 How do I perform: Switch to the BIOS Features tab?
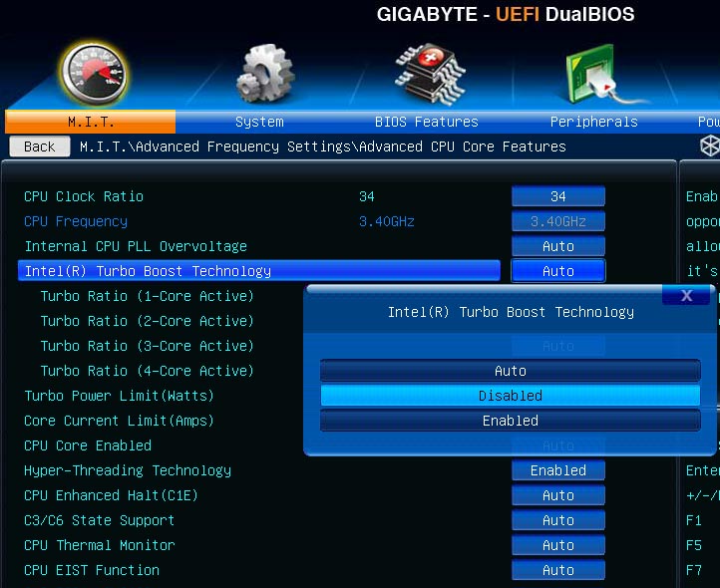coord(427,122)
